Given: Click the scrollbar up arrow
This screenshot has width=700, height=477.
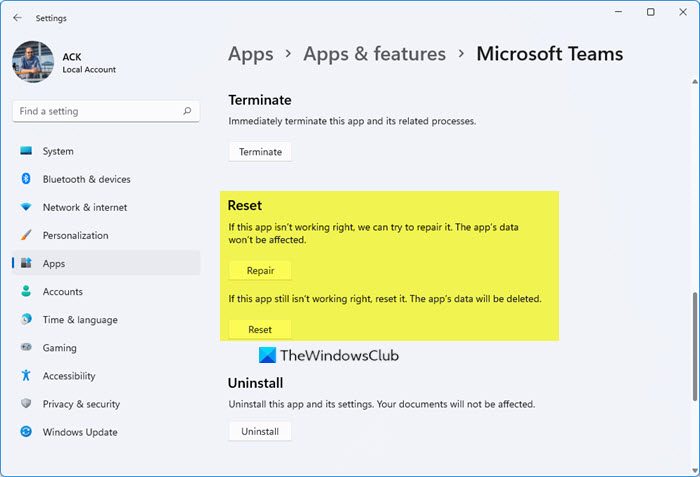Looking at the screenshot, I should 695,82.
